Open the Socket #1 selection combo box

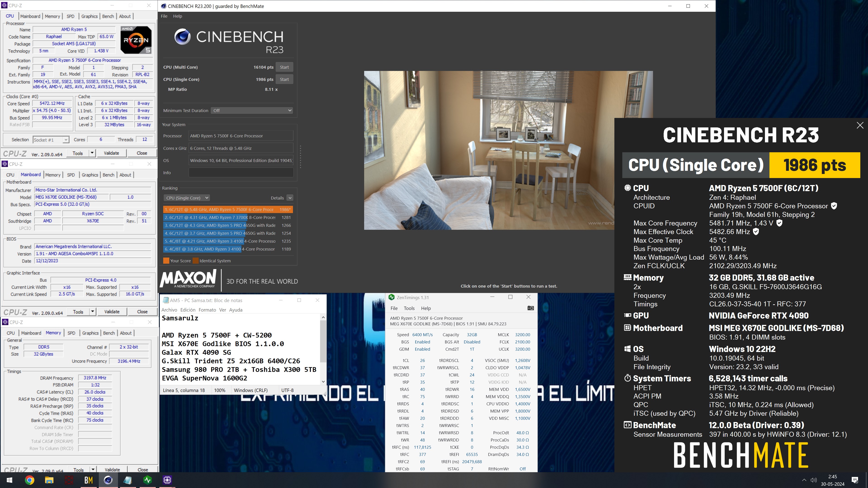click(51, 140)
